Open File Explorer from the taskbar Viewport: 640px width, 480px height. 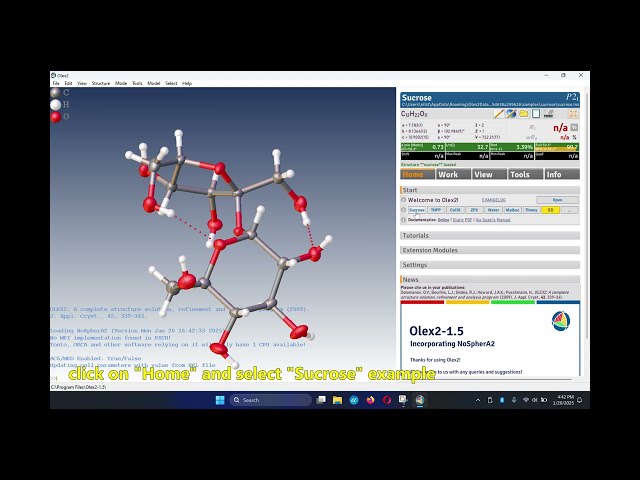coord(338,400)
